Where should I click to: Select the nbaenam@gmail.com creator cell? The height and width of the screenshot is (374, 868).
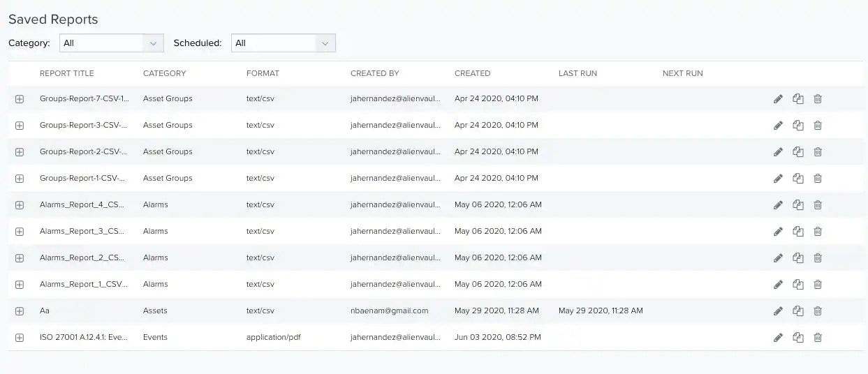[390, 311]
